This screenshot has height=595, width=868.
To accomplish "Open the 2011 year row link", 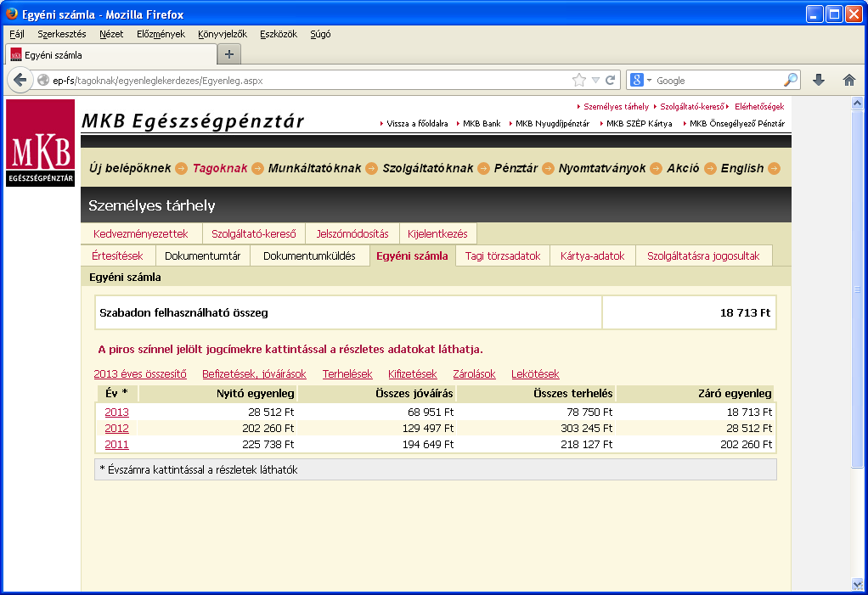I will point(117,444).
